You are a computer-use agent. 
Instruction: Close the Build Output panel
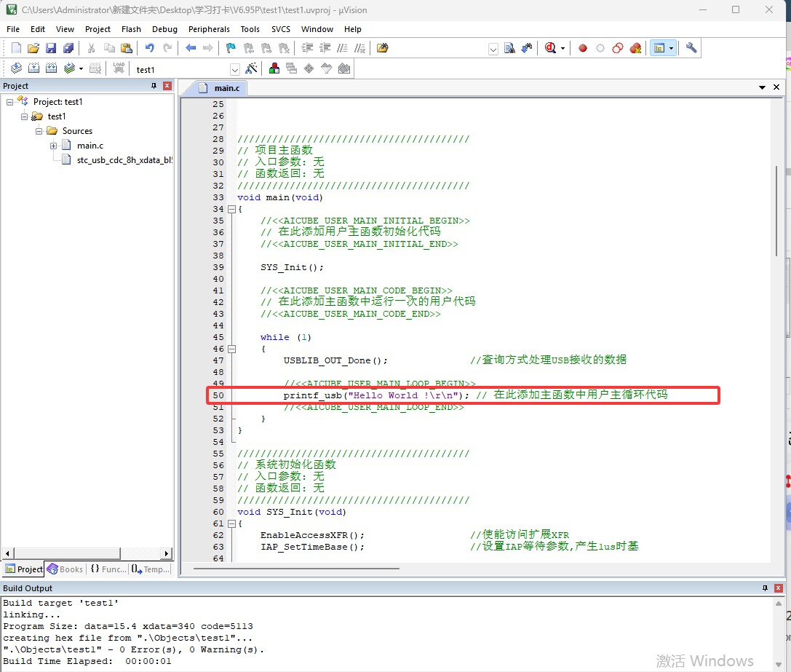point(779,588)
